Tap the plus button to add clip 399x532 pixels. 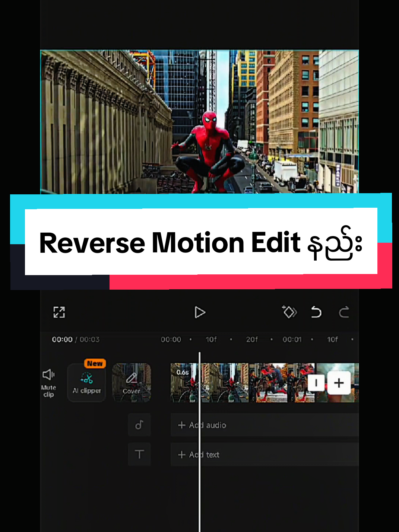(x=339, y=383)
